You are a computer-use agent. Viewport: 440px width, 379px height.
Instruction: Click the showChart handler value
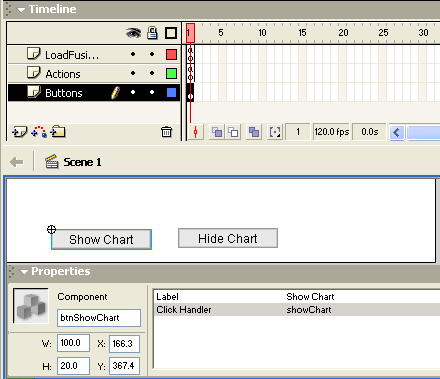(x=309, y=310)
